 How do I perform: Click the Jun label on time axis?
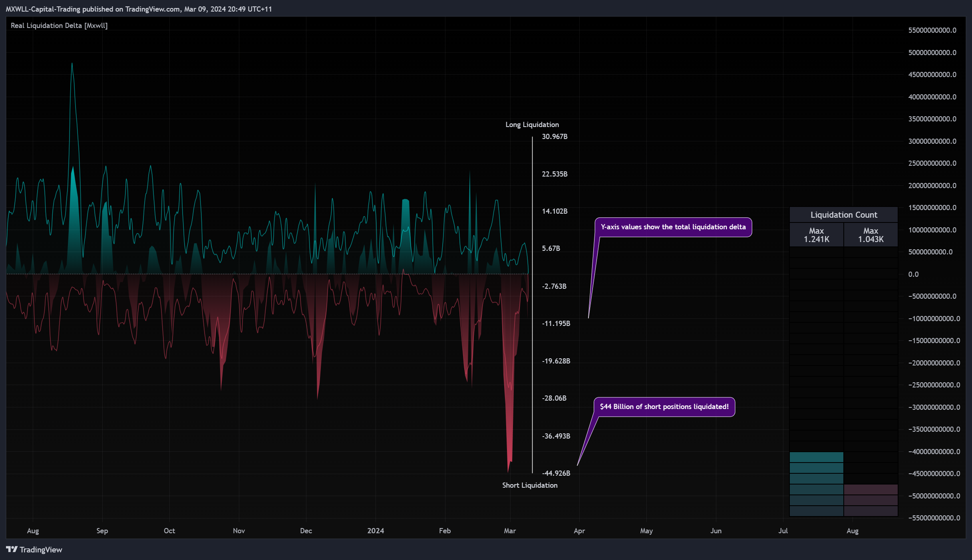coord(716,531)
